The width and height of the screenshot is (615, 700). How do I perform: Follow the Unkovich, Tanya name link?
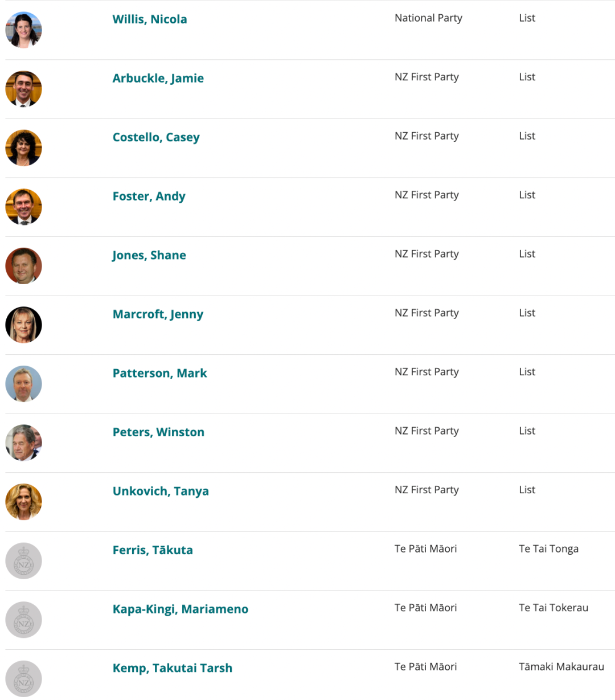(x=161, y=491)
